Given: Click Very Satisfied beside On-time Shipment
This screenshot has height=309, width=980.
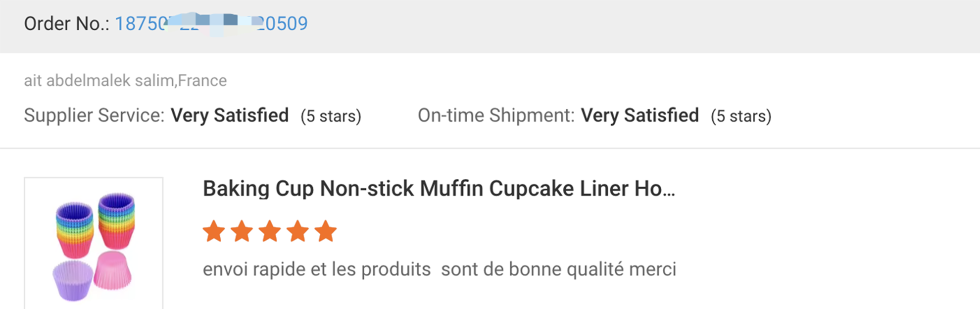Looking at the screenshot, I should click(x=639, y=115).
